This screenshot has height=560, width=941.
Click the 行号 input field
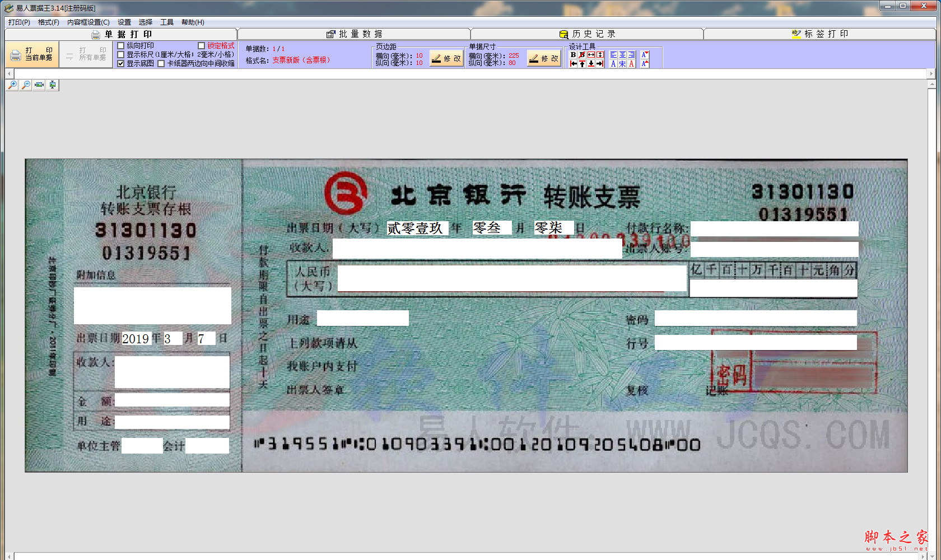pos(756,342)
